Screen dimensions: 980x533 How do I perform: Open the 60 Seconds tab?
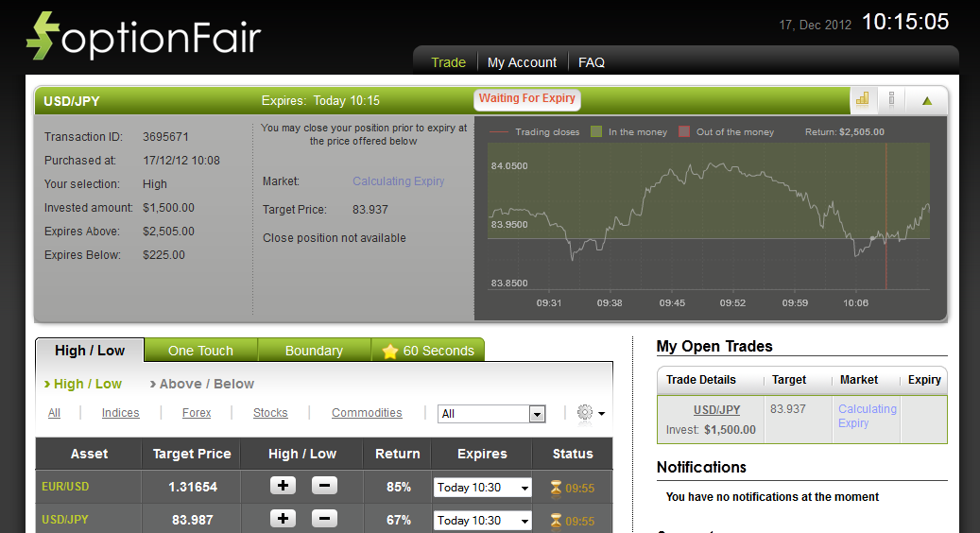pyautogui.click(x=428, y=351)
